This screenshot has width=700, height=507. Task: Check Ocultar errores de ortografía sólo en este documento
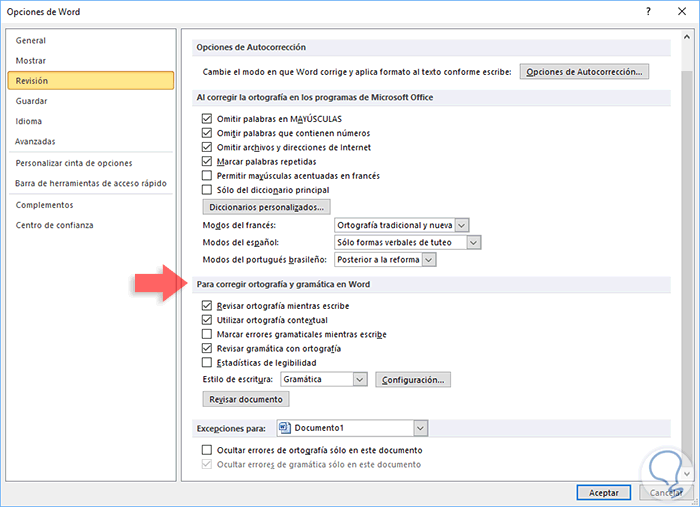click(207, 450)
